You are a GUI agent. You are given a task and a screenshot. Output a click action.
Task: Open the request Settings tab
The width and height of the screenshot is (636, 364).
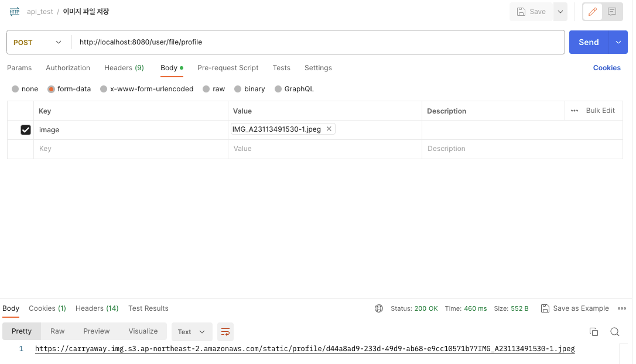pos(318,68)
